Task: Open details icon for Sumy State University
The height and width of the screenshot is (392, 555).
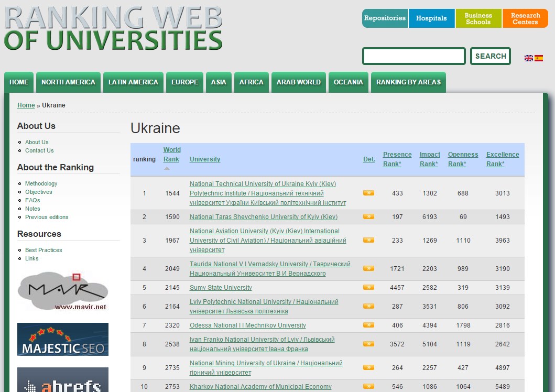Action: pyautogui.click(x=368, y=287)
